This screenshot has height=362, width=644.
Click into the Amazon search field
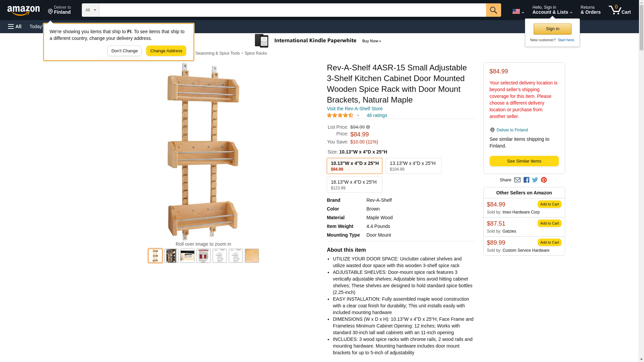292,10
